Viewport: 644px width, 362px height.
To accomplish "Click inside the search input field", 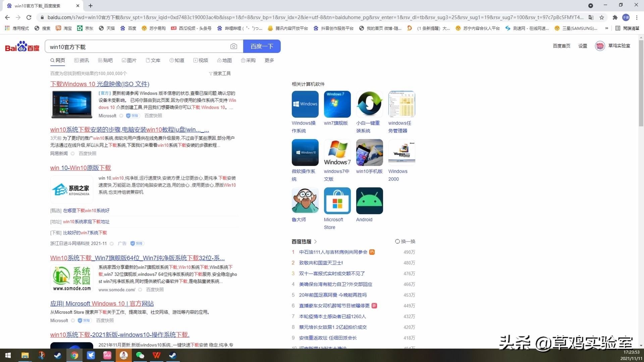I will pyautogui.click(x=134, y=46).
